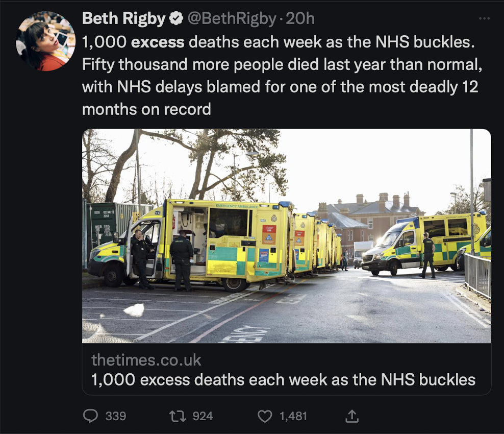Screen dimensions: 504x434
Task: Open the share icon below the tweet
Action: tap(351, 416)
